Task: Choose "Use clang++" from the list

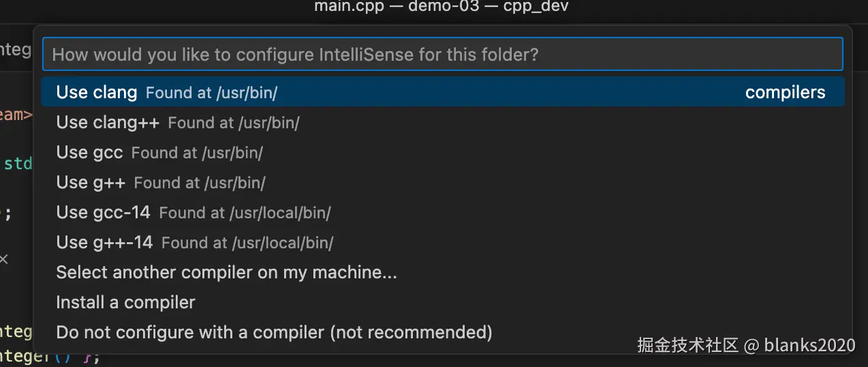Action: 108,123
